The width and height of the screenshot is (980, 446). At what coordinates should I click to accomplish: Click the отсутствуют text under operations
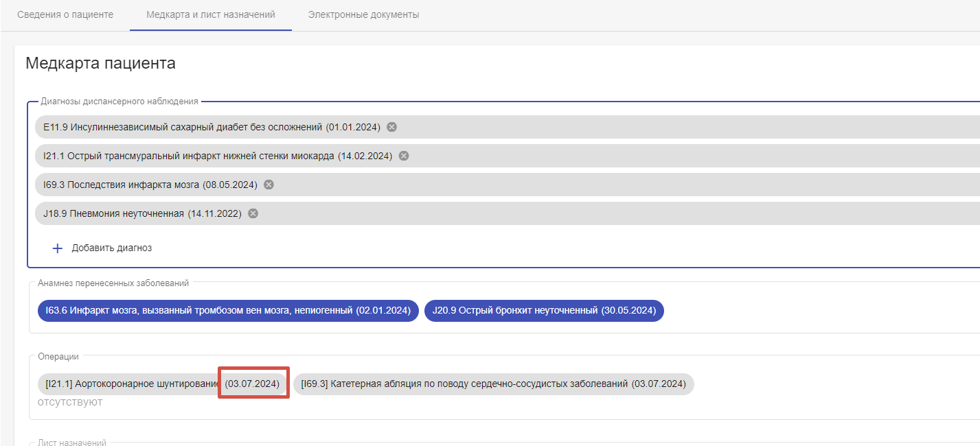tap(70, 402)
